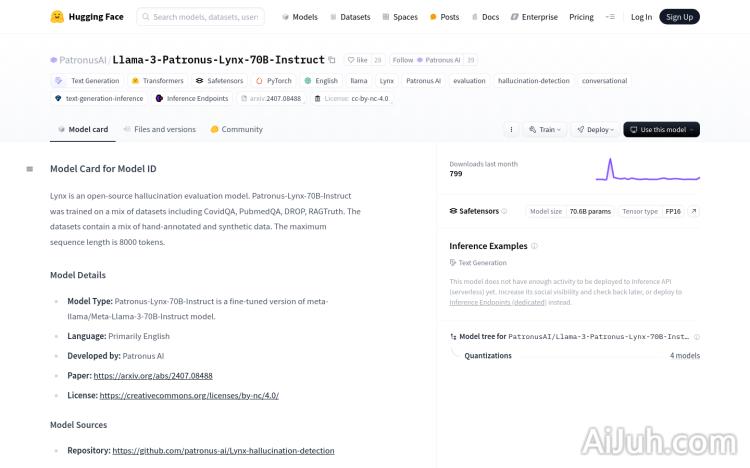The width and height of the screenshot is (750, 468).
Task: Click the arrow icon next to FP16 tensor type
Action: 694,211
